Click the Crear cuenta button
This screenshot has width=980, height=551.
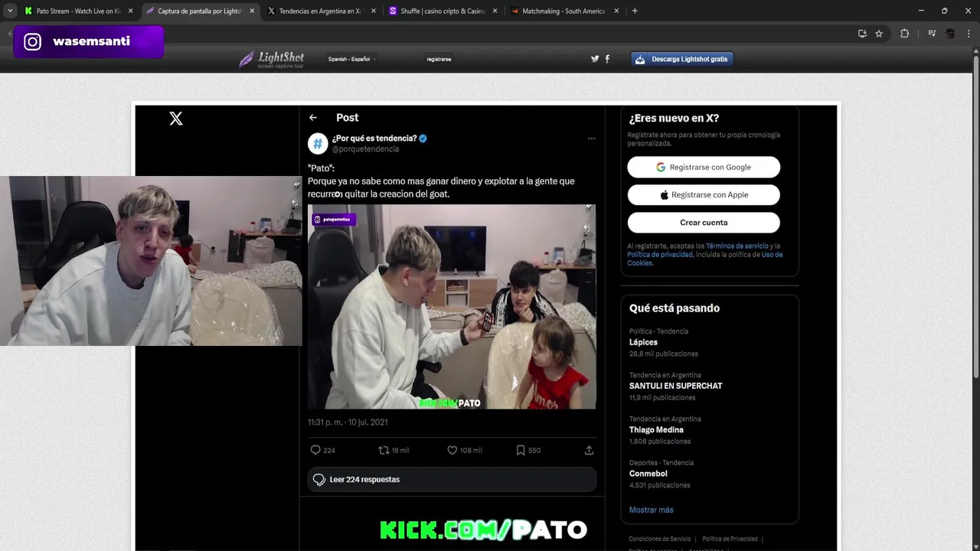[704, 222]
